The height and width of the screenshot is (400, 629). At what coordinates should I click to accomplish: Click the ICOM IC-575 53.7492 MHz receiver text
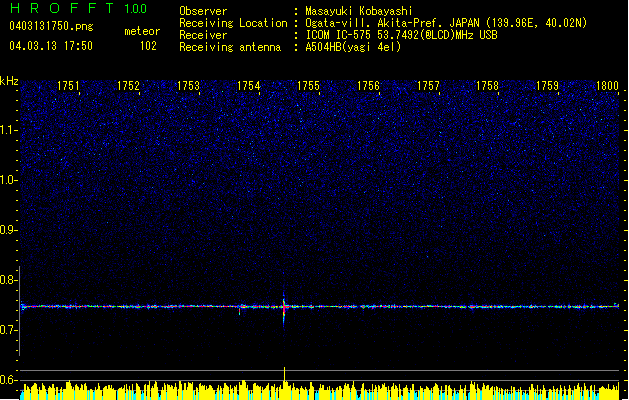tap(401, 35)
